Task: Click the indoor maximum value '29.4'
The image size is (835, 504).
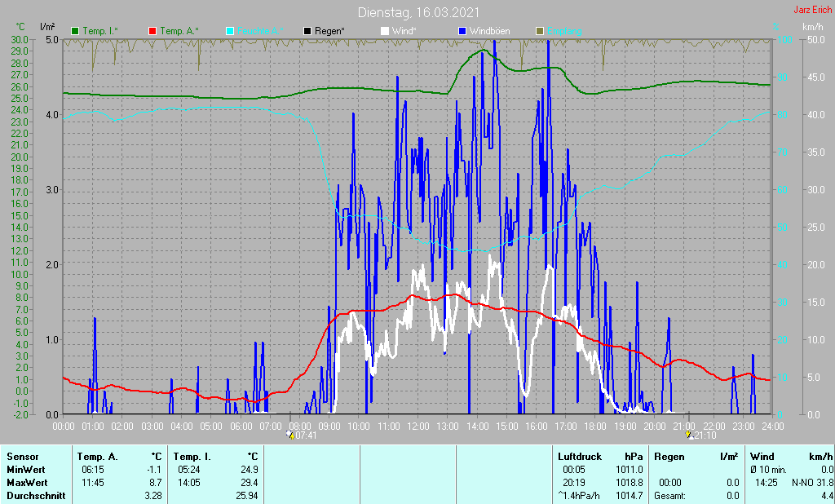Action: 249,483
